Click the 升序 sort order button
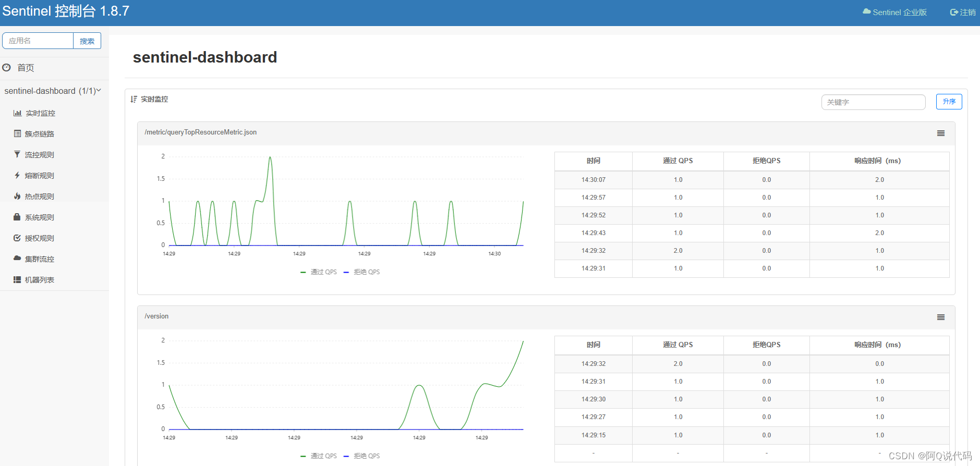This screenshot has height=466, width=980. click(949, 102)
